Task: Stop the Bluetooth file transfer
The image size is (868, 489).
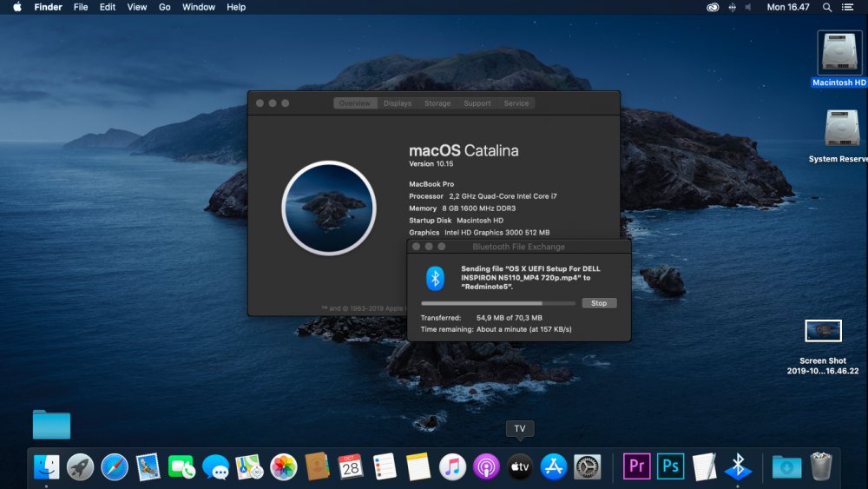Action: pyautogui.click(x=599, y=303)
